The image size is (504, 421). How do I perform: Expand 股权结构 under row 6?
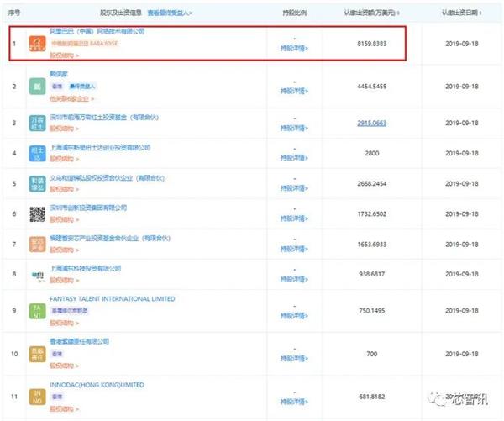pos(65,219)
